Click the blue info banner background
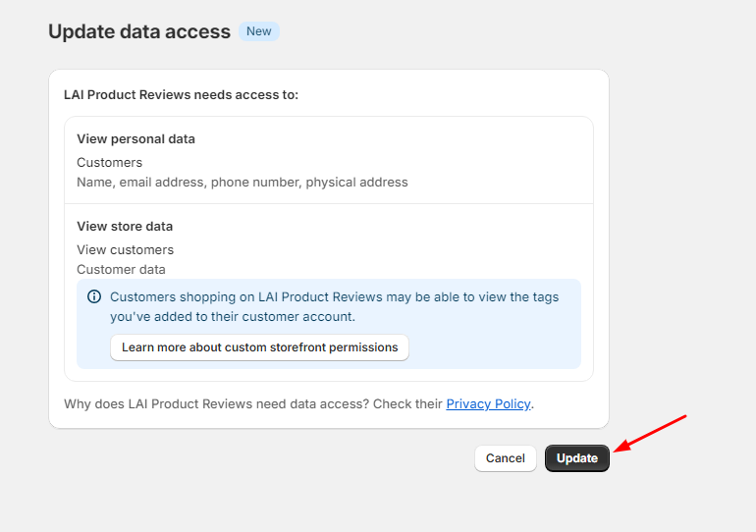The height and width of the screenshot is (532, 756). click(329, 324)
